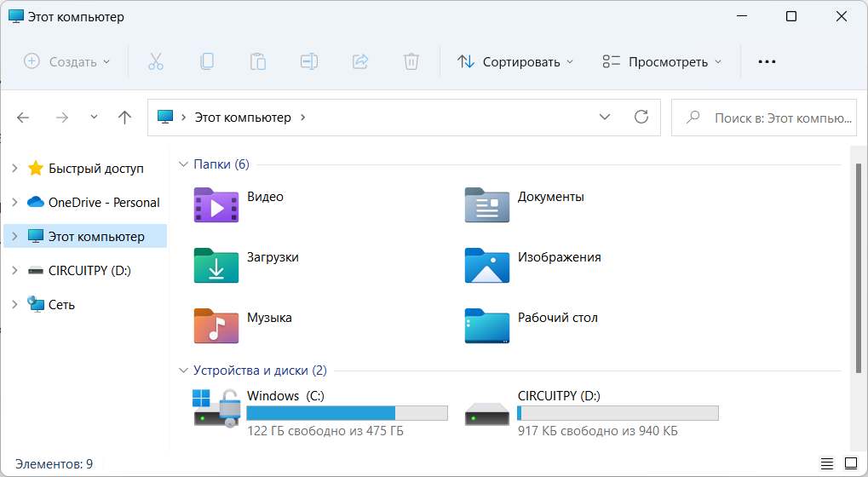Expand Быстрый доступ in sidebar
The height and width of the screenshot is (477, 868).
click(15, 168)
